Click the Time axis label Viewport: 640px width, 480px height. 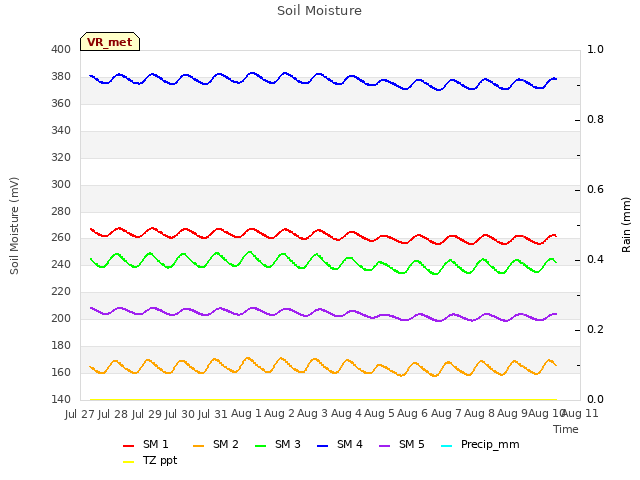click(x=566, y=429)
